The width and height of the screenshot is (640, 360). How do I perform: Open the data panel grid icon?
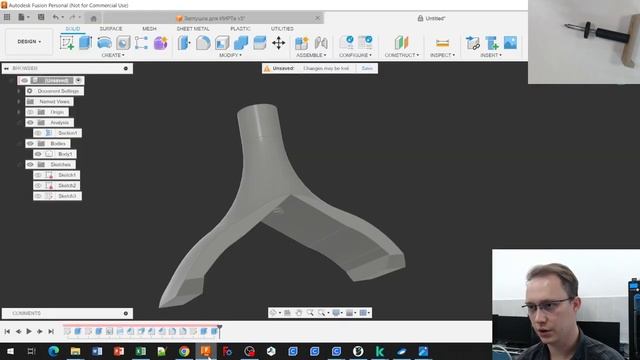click(7, 17)
